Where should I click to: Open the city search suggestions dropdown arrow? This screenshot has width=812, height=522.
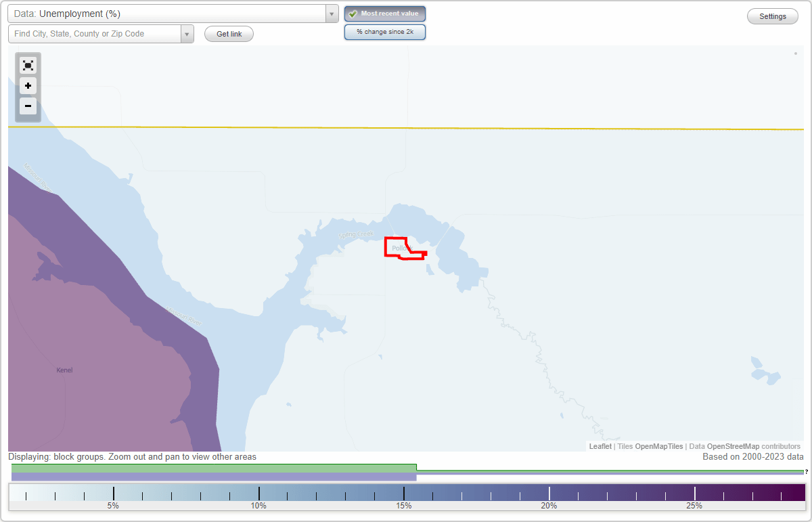(187, 33)
